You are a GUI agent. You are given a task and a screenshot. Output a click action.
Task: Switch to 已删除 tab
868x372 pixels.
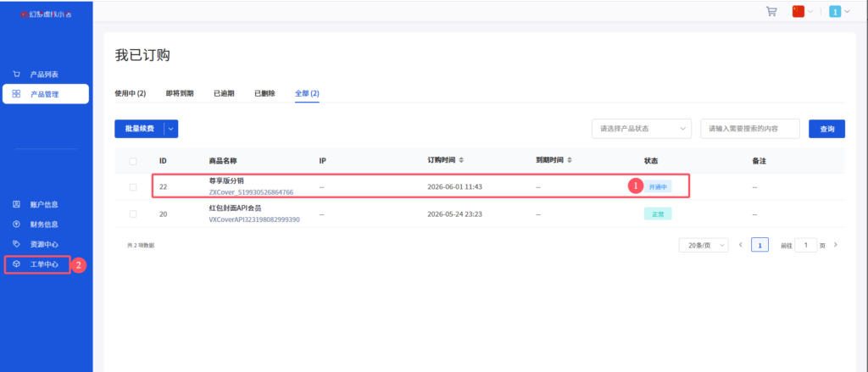click(x=264, y=93)
